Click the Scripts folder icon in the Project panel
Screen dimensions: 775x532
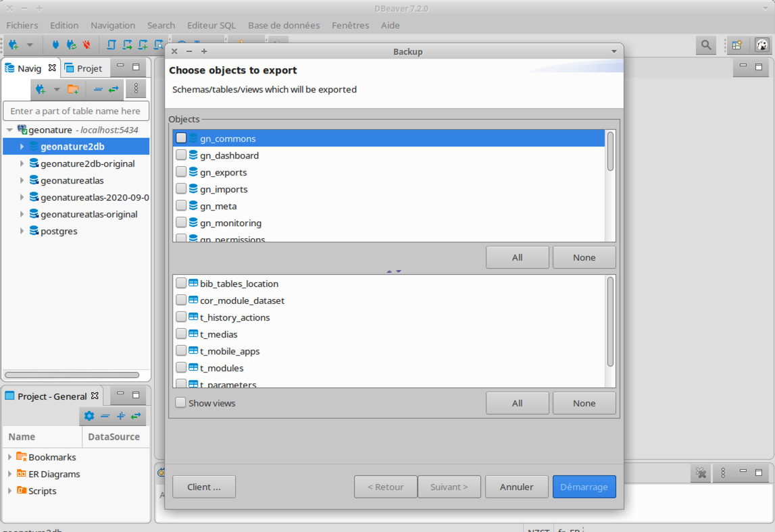coord(21,490)
